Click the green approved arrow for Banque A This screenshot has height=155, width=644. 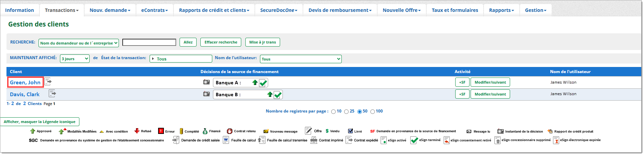(255, 82)
